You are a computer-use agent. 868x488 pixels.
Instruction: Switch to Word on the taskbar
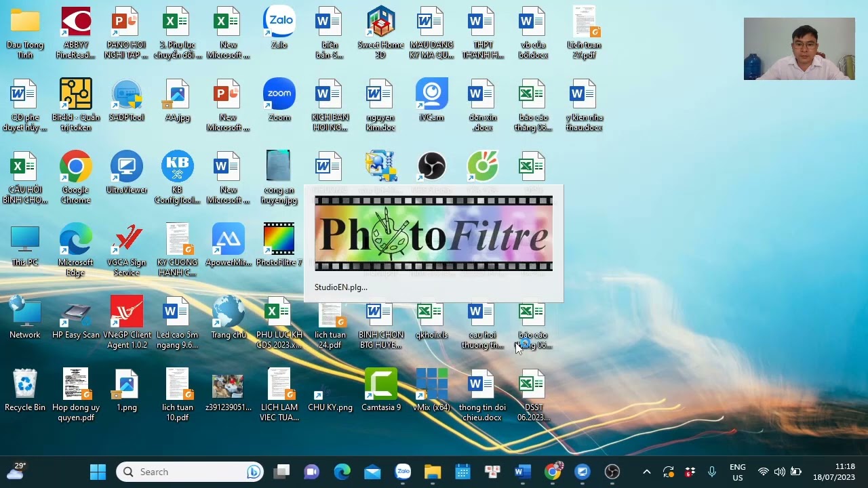[523, 472]
